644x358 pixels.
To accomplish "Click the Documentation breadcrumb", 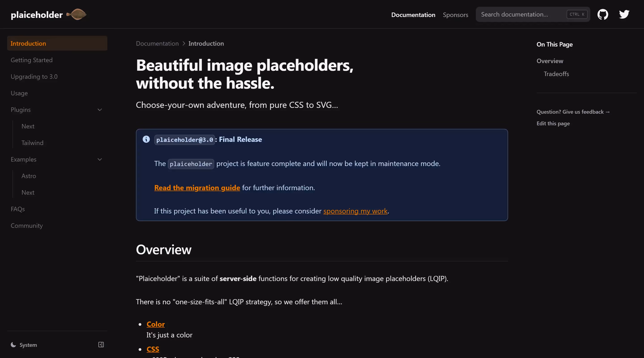I will pyautogui.click(x=157, y=44).
